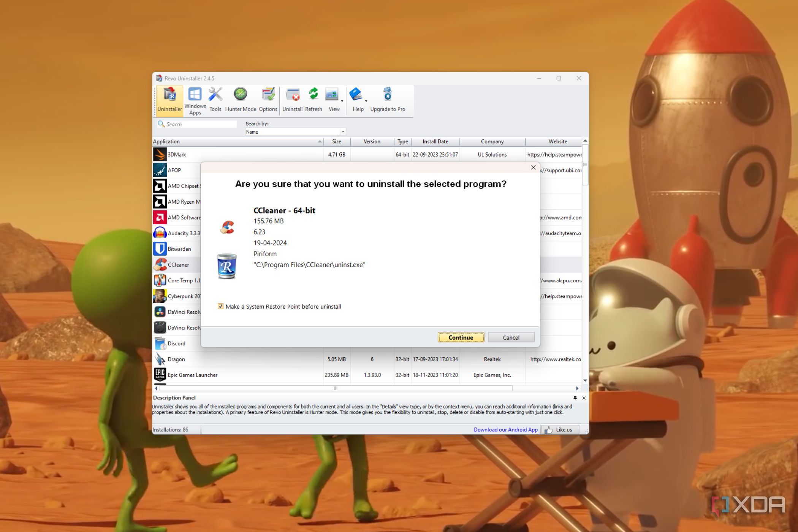Select the Core Temp row icon
The height and width of the screenshot is (532, 798).
coord(160,280)
